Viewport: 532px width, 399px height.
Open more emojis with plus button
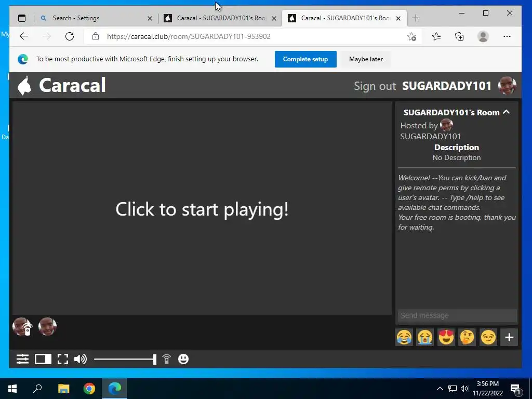tap(509, 337)
